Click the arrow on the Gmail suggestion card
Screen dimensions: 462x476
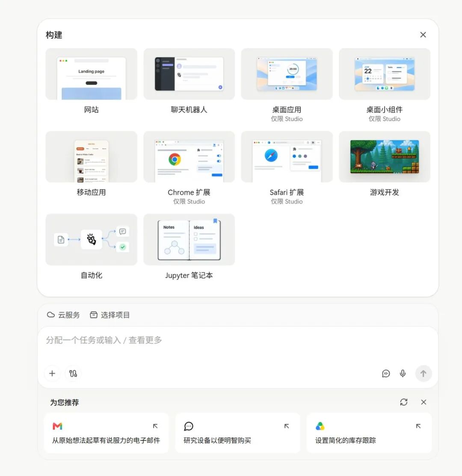click(155, 426)
